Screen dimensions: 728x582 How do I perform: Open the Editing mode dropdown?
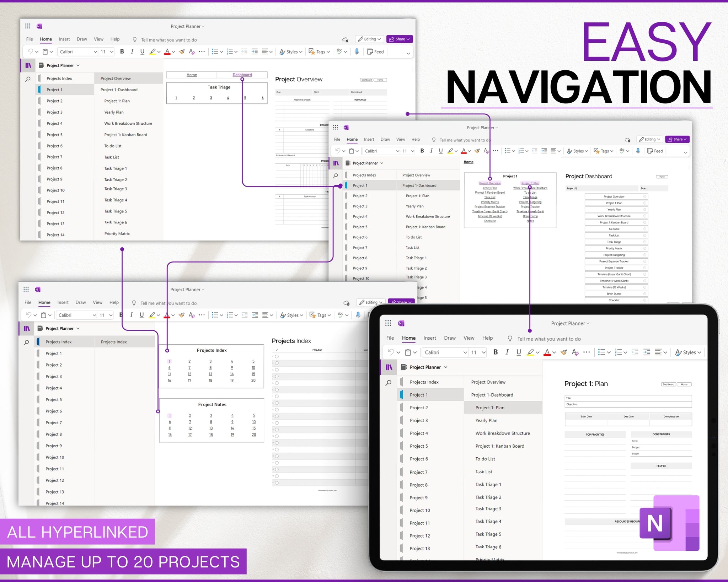tap(369, 39)
